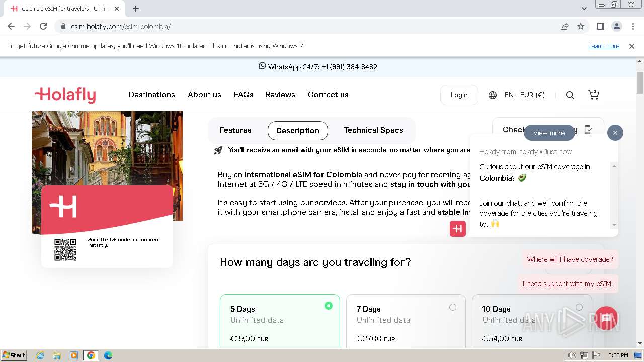Open File Explorer from the taskbar
The height and width of the screenshot is (362, 644).
tap(57, 355)
